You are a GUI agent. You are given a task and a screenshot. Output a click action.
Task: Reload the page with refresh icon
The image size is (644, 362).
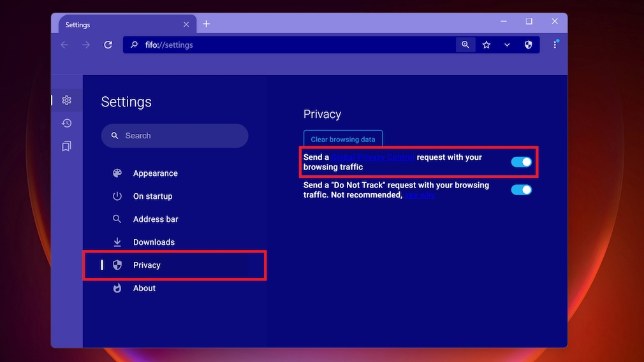pyautogui.click(x=108, y=45)
